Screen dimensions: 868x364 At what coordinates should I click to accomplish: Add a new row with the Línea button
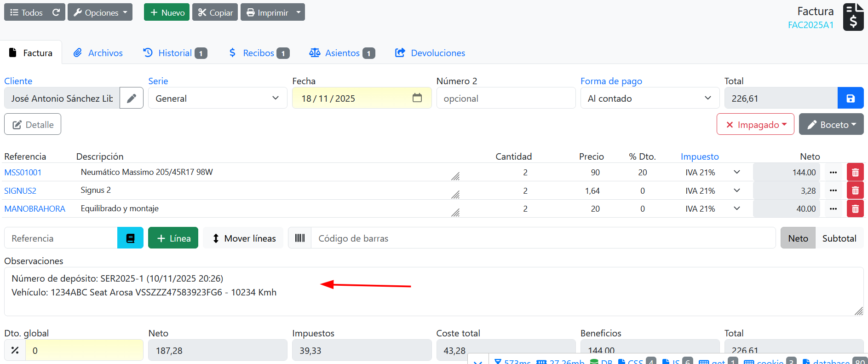coord(173,238)
